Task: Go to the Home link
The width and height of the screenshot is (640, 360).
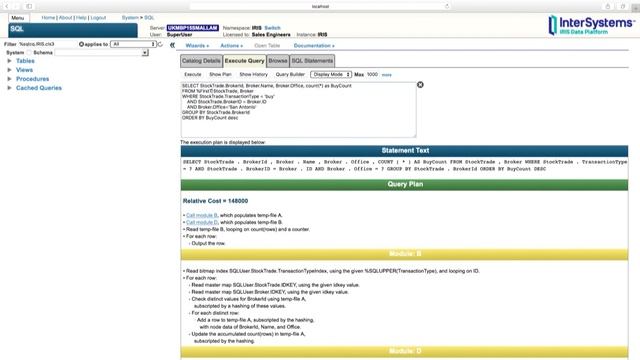Action: [x=48, y=18]
